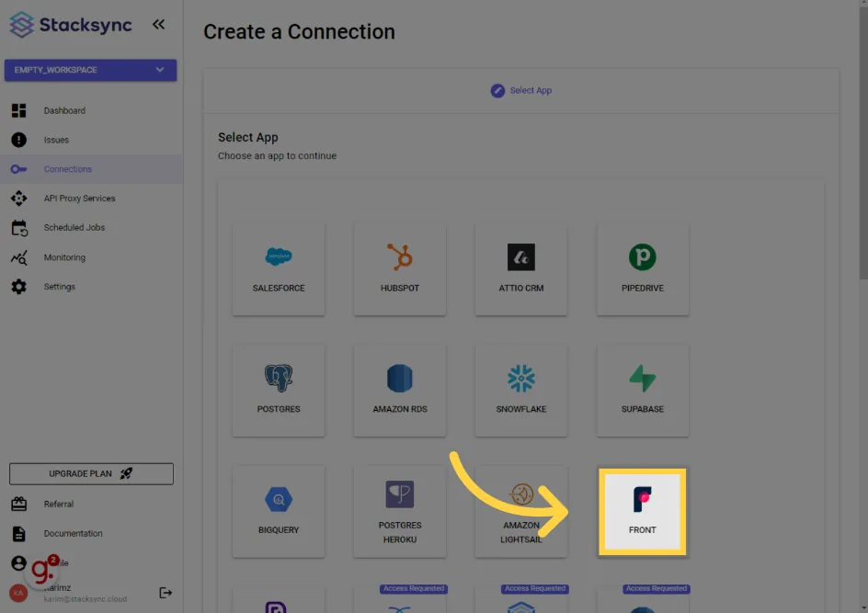Choose the Supabase app card
Image resolution: width=868 pixels, height=613 pixels.
click(643, 391)
